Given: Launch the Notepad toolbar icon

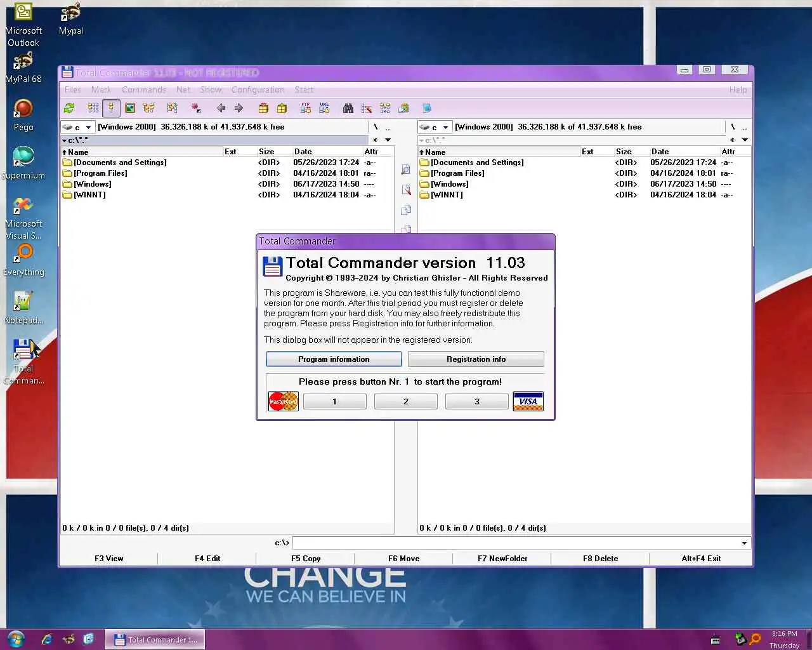Looking at the screenshot, I should (427, 108).
